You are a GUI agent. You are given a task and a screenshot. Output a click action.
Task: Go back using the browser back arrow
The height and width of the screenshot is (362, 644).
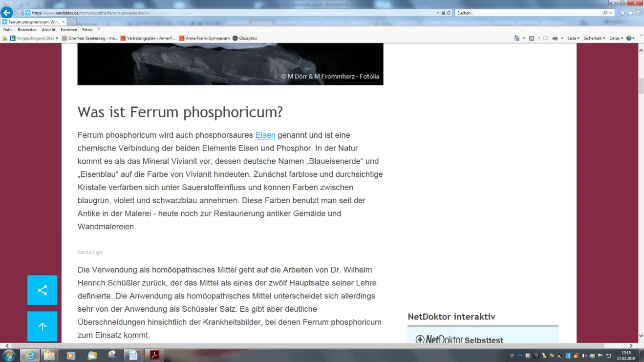[7, 13]
